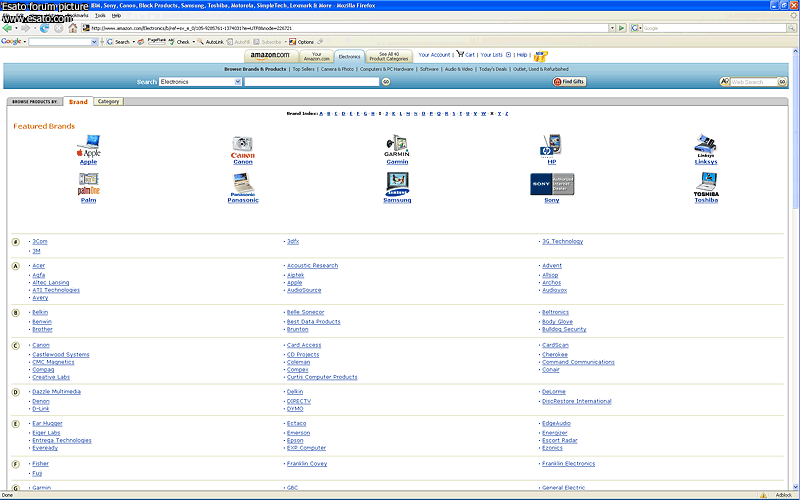Click the palmOne brand logo
800x500 pixels.
point(89,184)
